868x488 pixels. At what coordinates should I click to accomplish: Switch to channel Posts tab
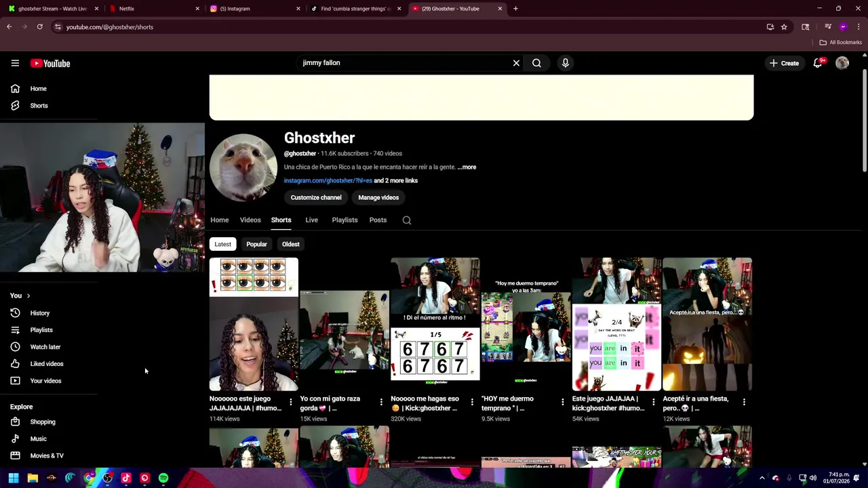pos(378,220)
